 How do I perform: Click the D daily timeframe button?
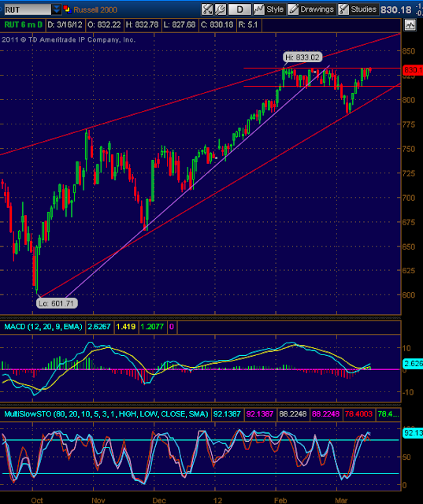tap(239, 9)
